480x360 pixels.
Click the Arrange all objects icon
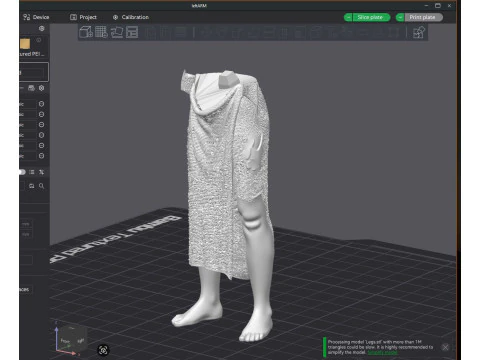[x=132, y=32]
